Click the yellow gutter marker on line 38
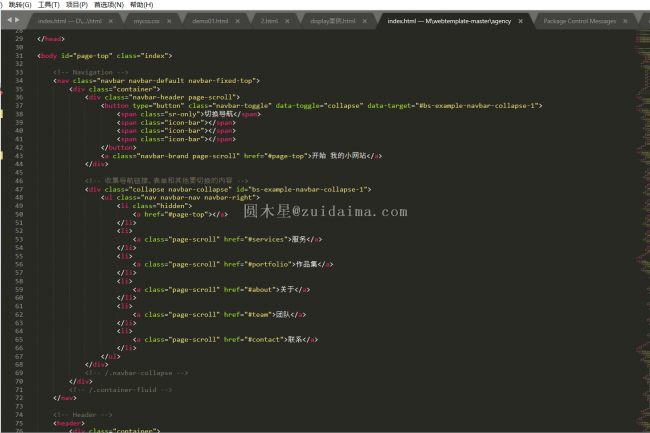 coord(3,114)
